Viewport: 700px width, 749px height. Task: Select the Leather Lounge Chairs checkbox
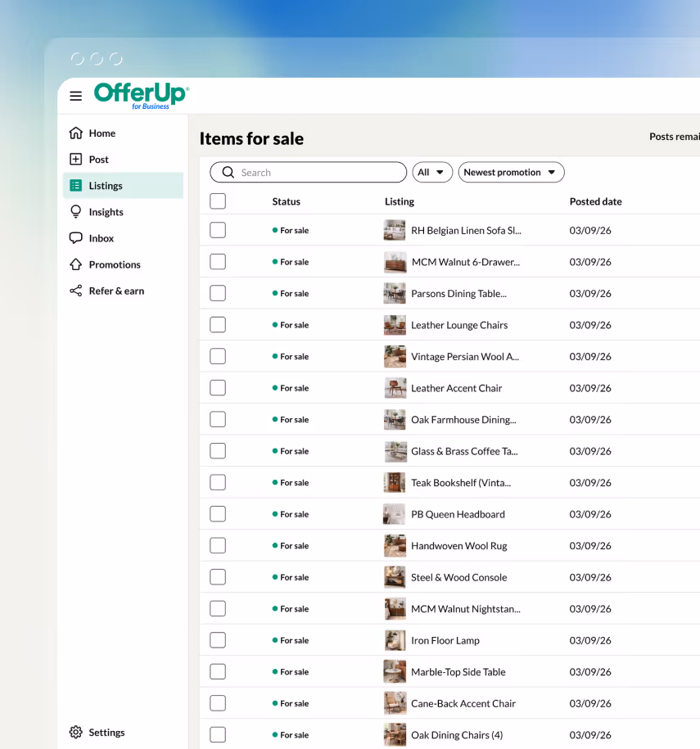[x=218, y=325]
